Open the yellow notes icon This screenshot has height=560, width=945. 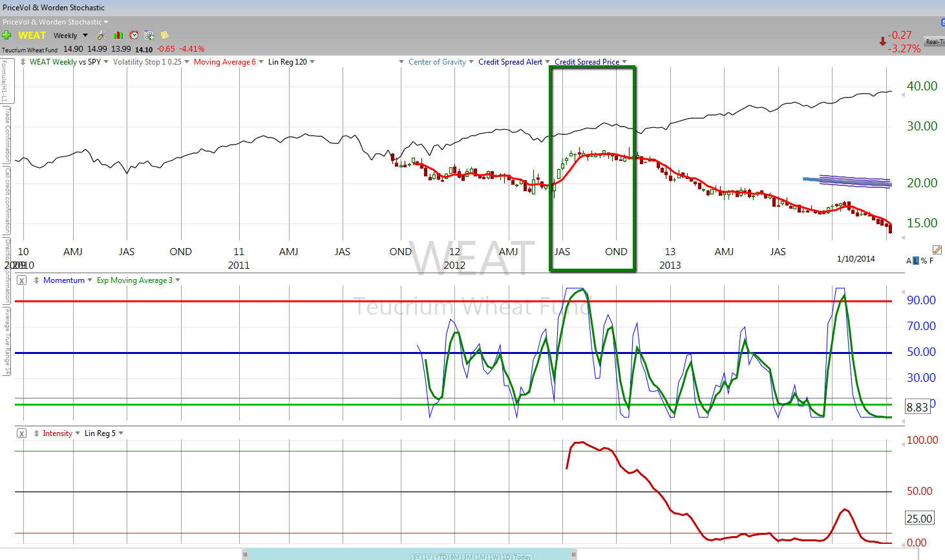click(164, 36)
